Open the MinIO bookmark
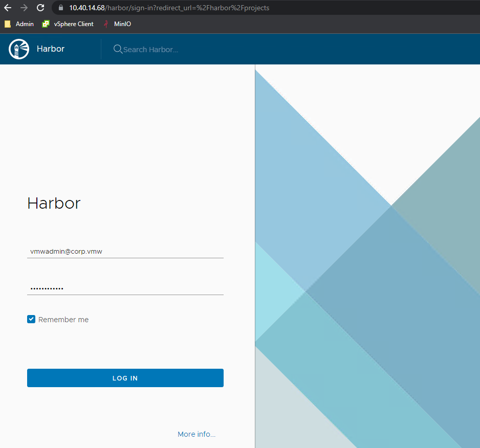 (x=117, y=24)
